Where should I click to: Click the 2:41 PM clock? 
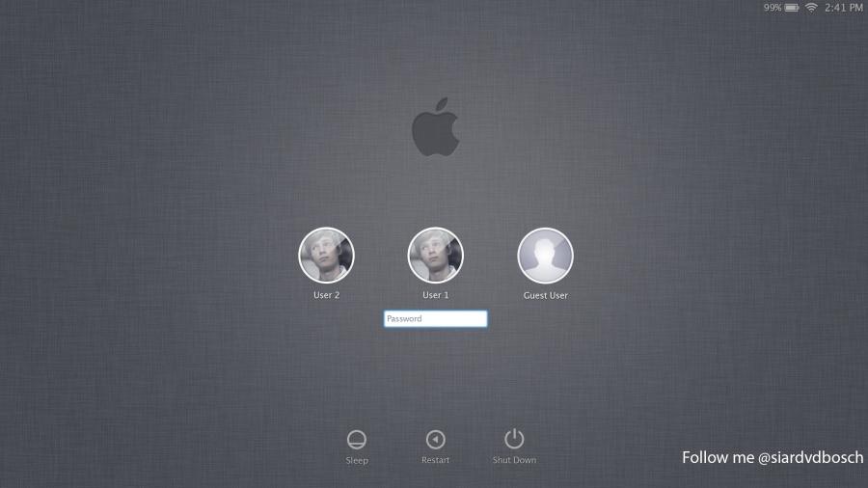844,8
